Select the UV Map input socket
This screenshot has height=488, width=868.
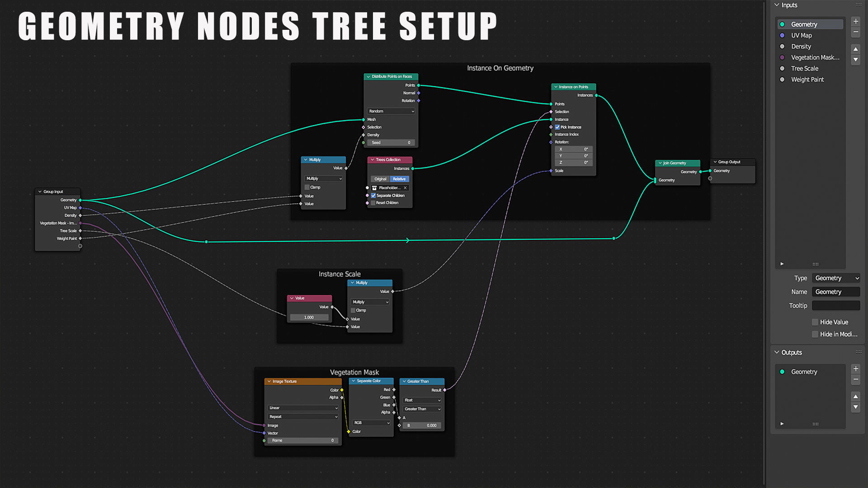801,35
